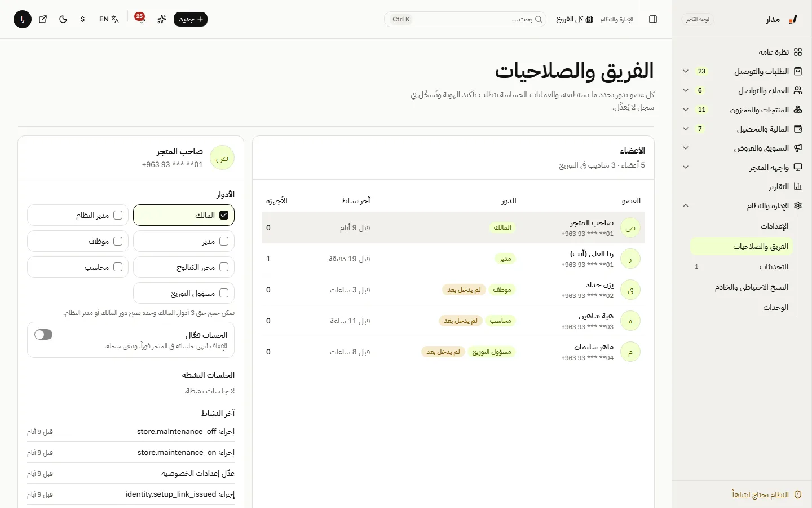This screenshot has height=508, width=812.
Task: Expand the العملاء والتواصل chevron
Action: tap(686, 90)
